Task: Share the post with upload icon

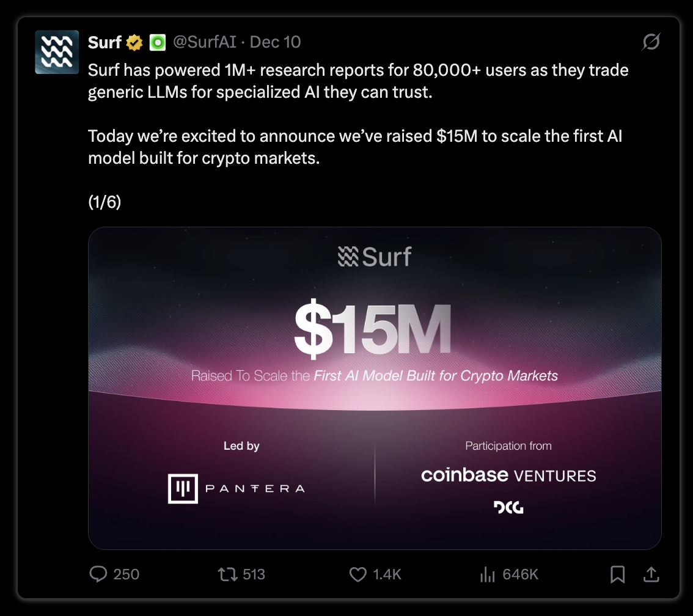Action: [651, 574]
